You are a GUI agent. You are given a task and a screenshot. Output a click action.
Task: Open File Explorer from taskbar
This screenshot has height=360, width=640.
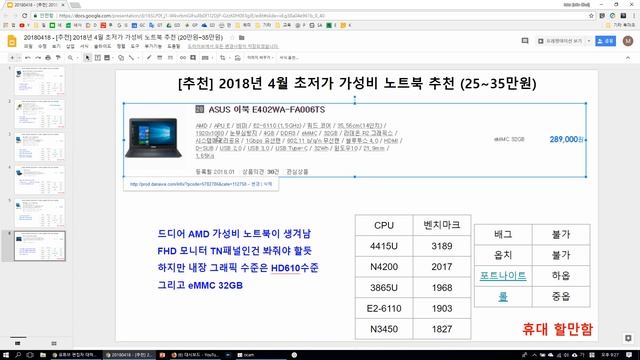(x=42, y=355)
